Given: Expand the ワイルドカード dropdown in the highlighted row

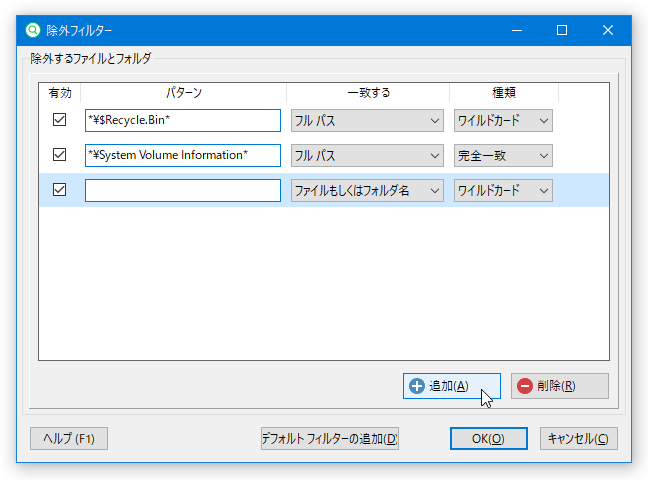Looking at the screenshot, I should (x=503, y=191).
